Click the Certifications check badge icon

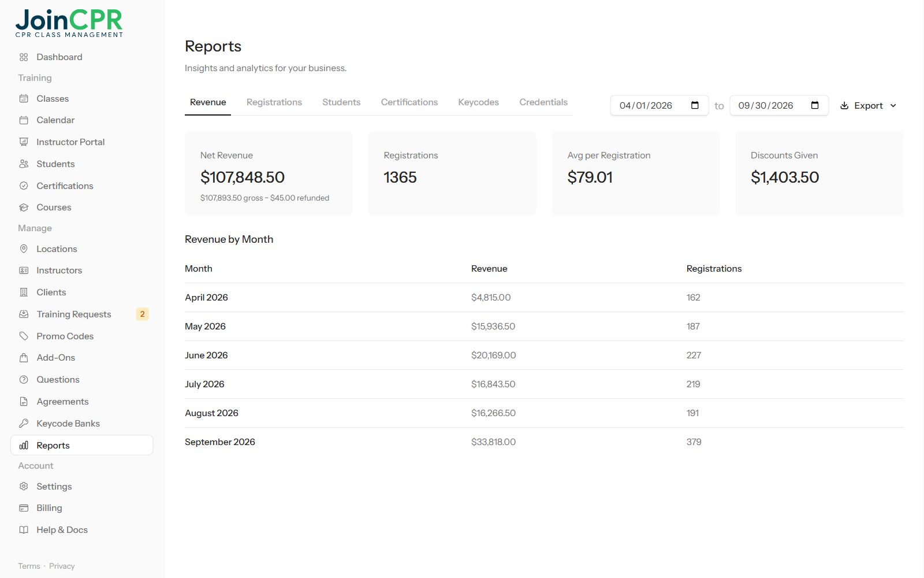point(24,186)
